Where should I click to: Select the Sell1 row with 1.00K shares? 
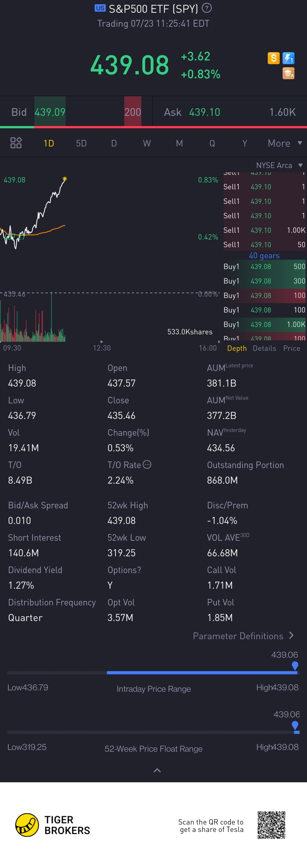(x=264, y=230)
